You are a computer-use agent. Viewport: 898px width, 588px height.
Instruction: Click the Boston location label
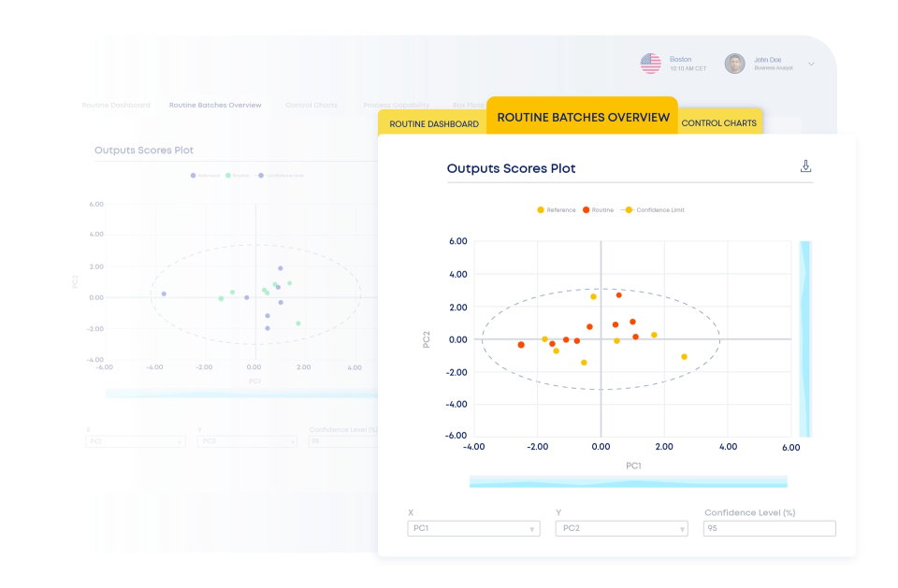pos(680,59)
